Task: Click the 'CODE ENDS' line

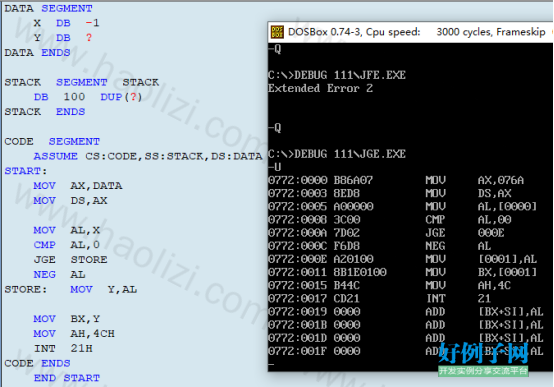Action: [x=37, y=363]
